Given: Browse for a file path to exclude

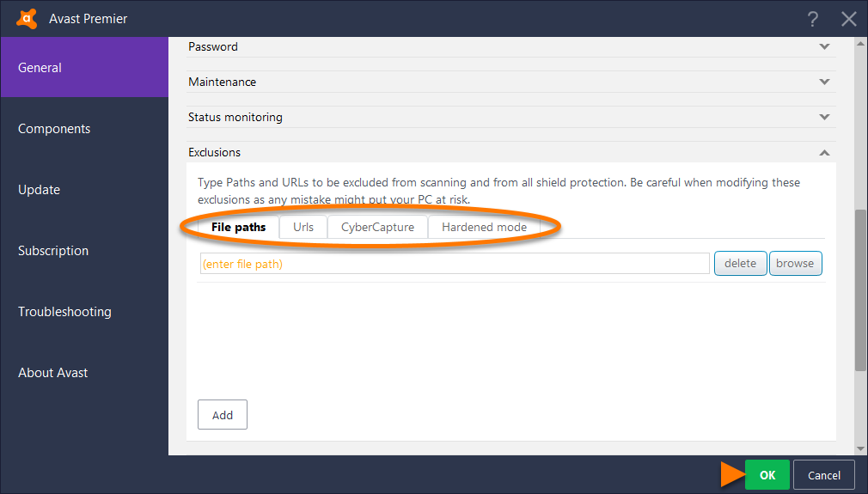Looking at the screenshot, I should tap(795, 264).
